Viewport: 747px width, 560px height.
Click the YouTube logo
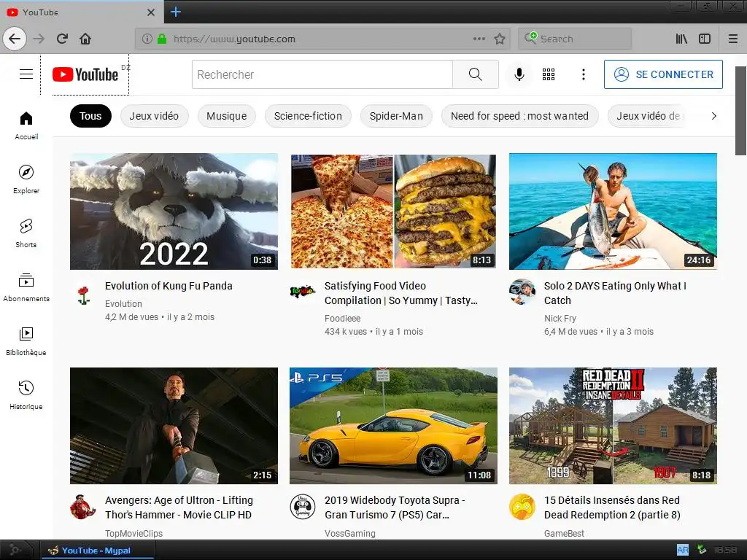[85, 74]
